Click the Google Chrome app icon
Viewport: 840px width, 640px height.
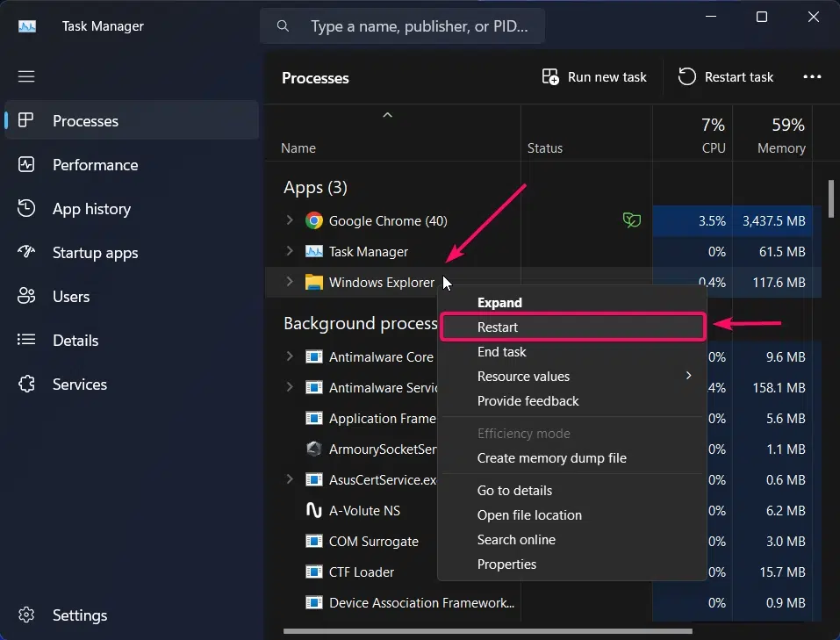pos(314,220)
